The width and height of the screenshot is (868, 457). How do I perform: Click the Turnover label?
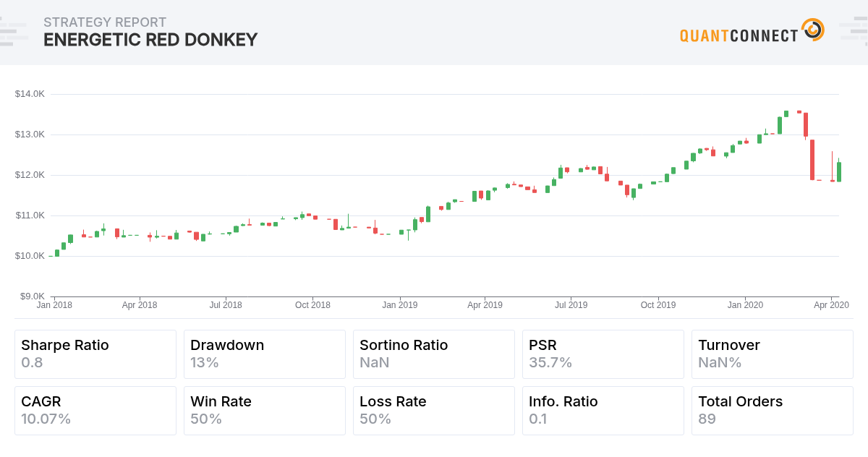tap(729, 345)
